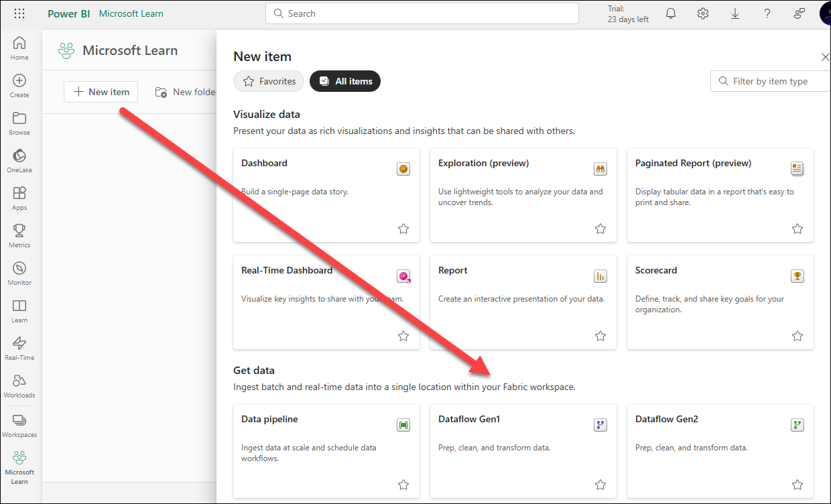
Task: Open settings gear icon
Action: [703, 13]
